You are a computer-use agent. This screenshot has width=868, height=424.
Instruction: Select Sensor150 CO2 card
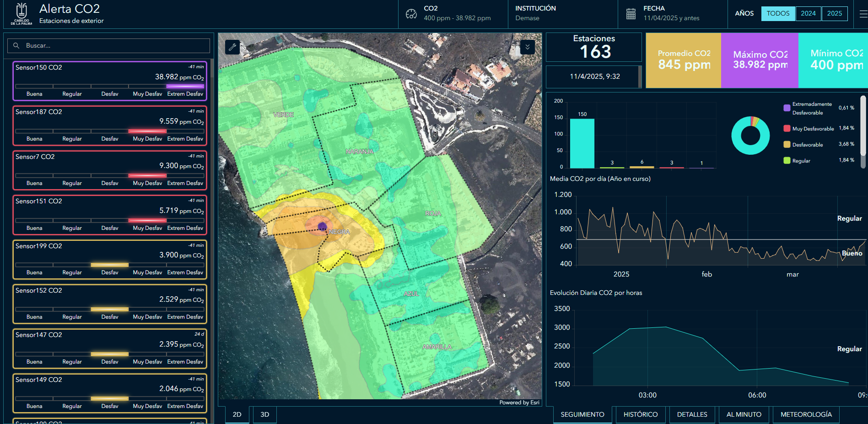[110, 81]
